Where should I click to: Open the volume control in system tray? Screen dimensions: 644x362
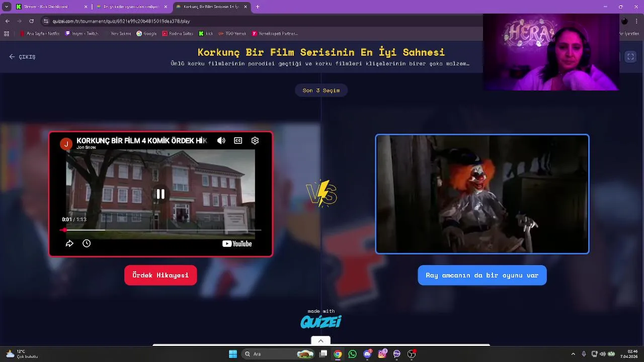coord(602,354)
